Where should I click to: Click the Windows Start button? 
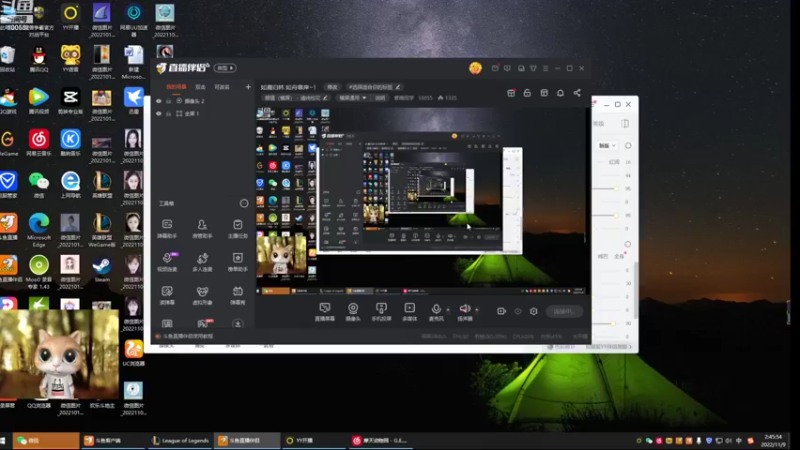point(4,440)
